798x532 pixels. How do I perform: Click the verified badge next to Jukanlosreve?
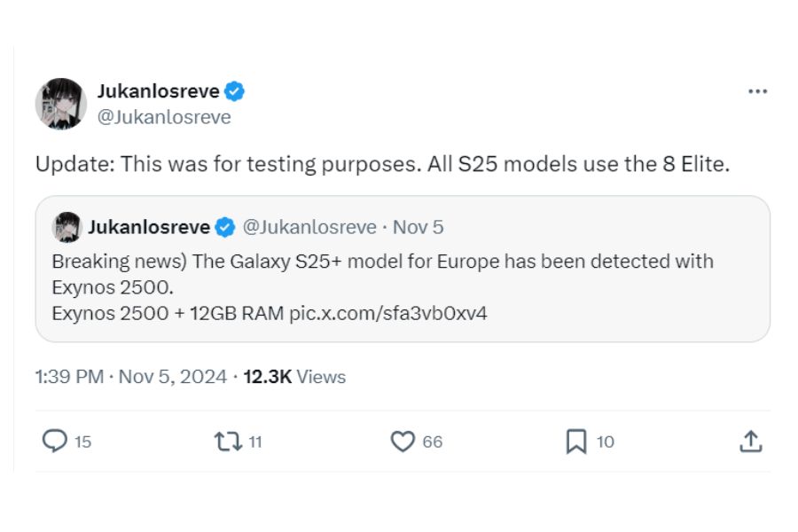click(233, 90)
